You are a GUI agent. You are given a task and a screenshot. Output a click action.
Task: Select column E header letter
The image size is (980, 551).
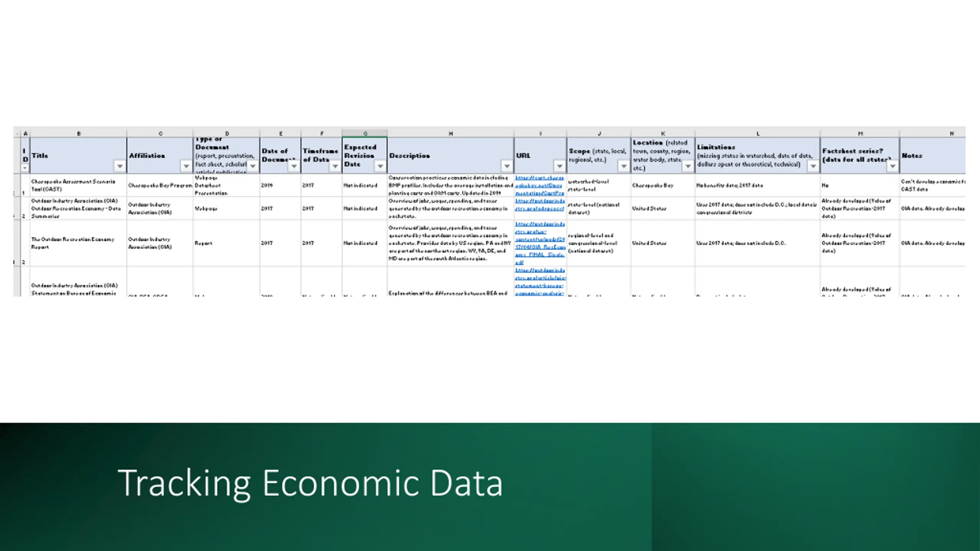[281, 134]
